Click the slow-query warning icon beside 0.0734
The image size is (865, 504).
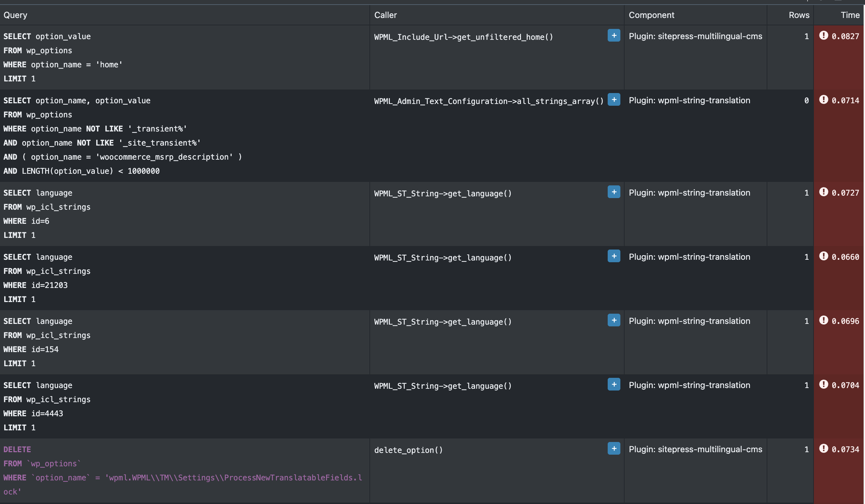point(823,448)
